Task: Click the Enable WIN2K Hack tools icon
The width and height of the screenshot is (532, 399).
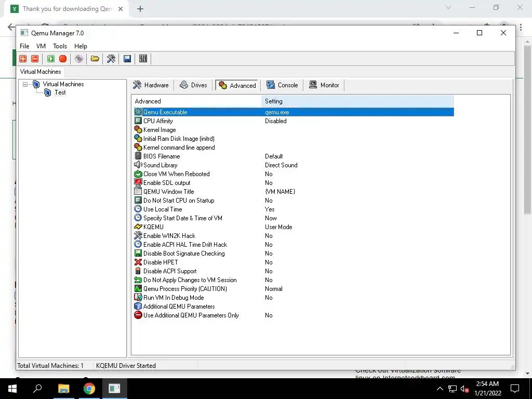Action: click(138, 235)
